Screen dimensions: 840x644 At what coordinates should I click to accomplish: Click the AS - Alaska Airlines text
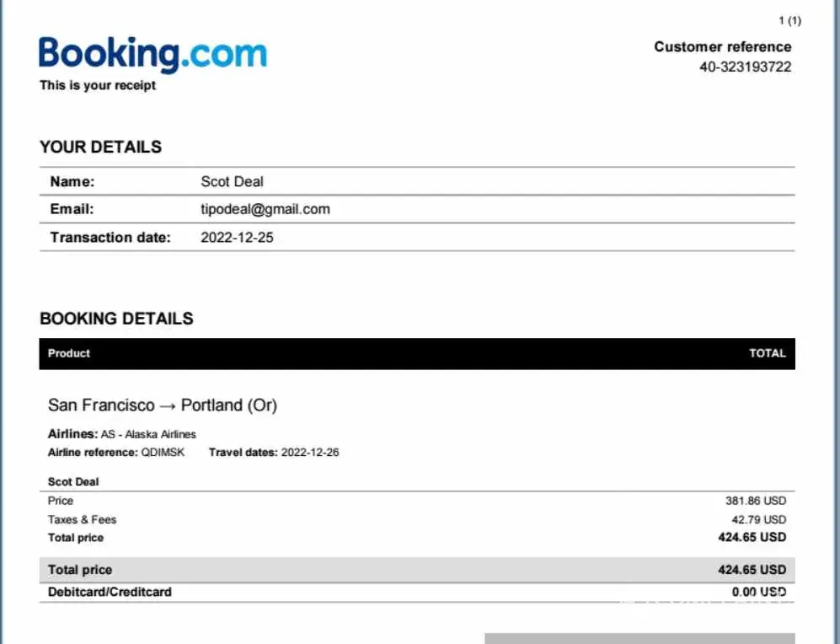(x=148, y=434)
